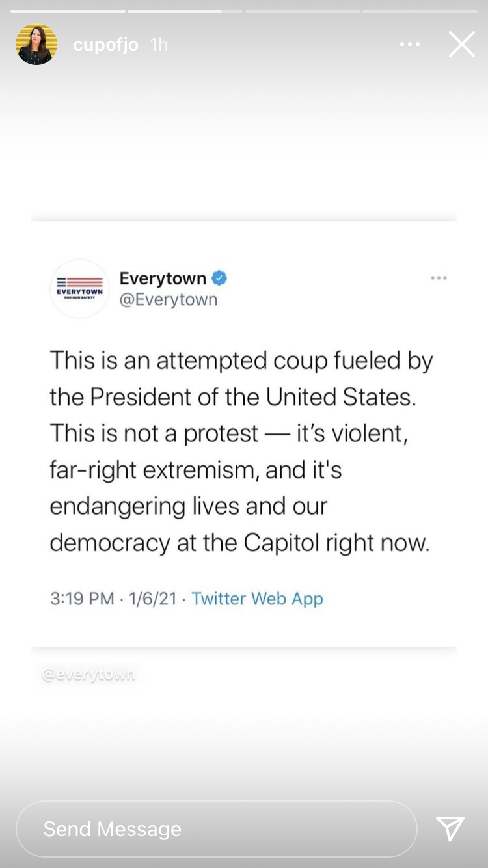Tap the cupofjo username
Screen dimensions: 488x868
tap(105, 45)
